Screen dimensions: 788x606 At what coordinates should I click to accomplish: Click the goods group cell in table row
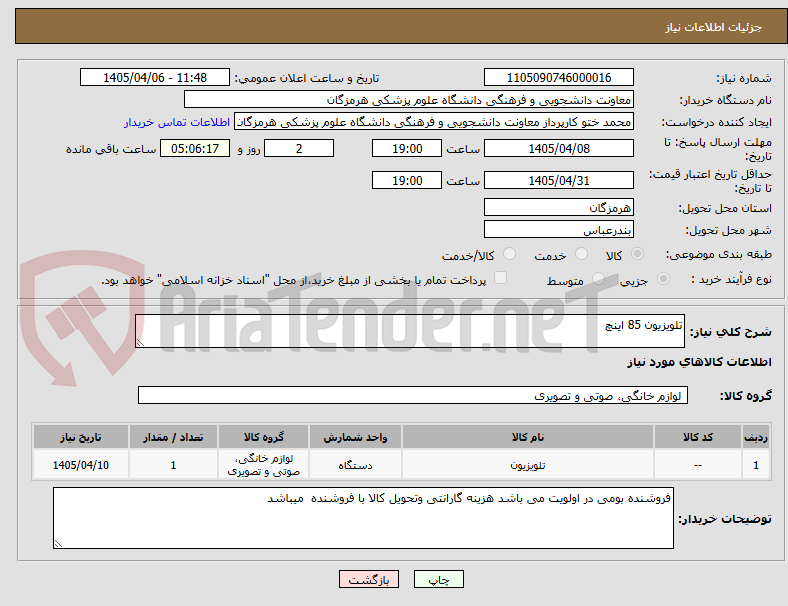(x=263, y=465)
